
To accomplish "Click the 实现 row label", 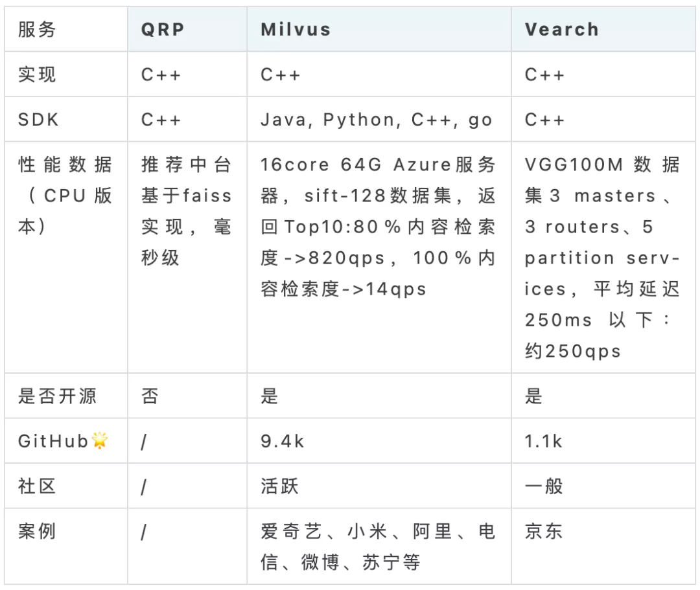I will [x=66, y=74].
